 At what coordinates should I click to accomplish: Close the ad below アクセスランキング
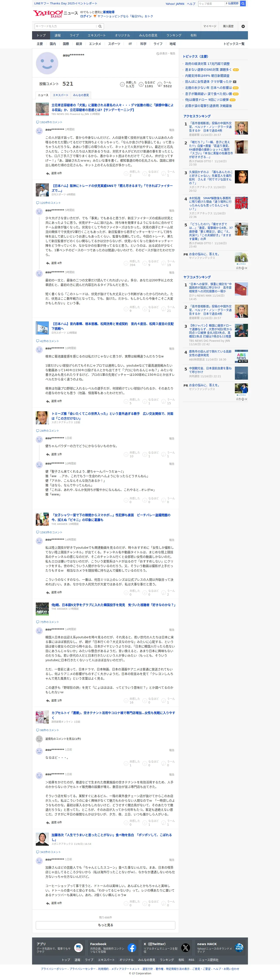(x=246, y=268)
